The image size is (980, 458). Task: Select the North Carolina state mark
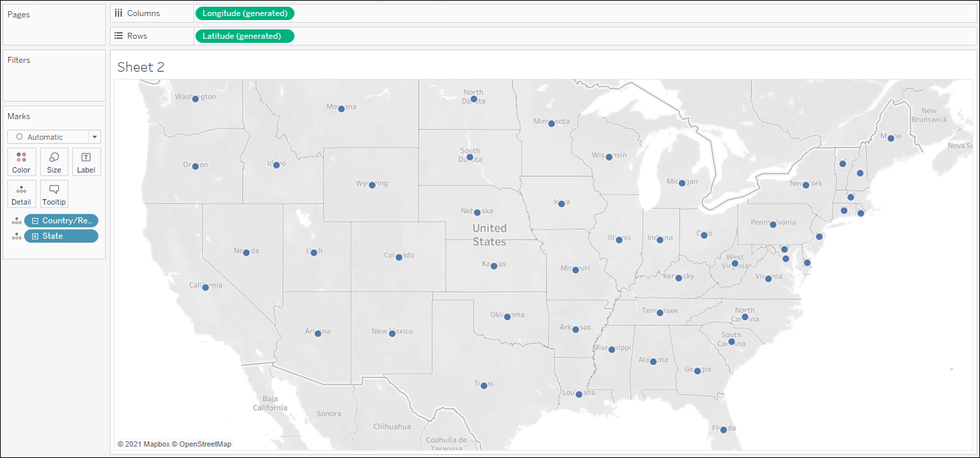tap(745, 317)
